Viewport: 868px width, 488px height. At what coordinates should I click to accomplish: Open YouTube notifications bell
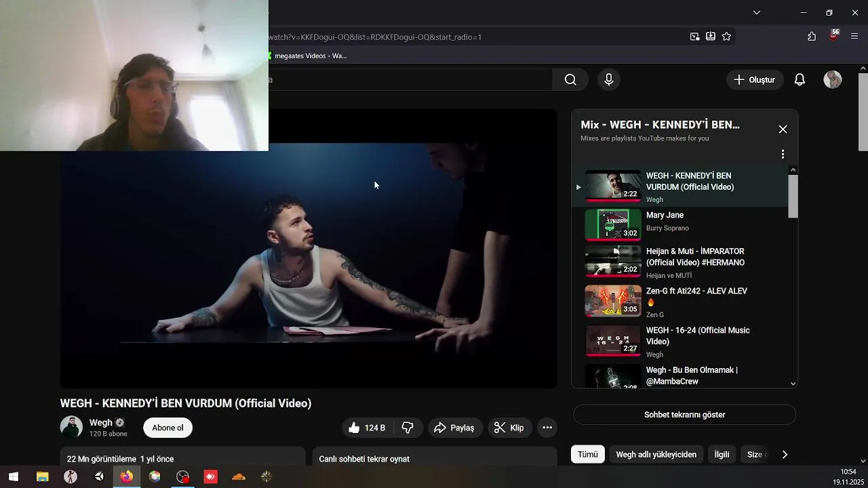(800, 80)
